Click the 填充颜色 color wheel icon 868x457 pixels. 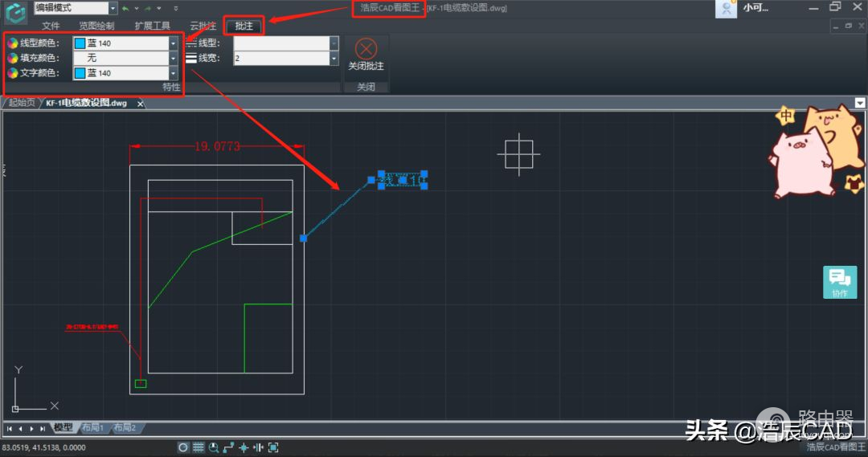click(13, 58)
